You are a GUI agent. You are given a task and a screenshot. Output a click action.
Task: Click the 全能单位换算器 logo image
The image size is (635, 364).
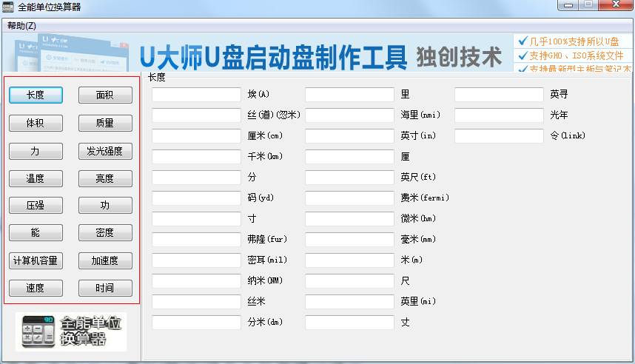[71, 331]
